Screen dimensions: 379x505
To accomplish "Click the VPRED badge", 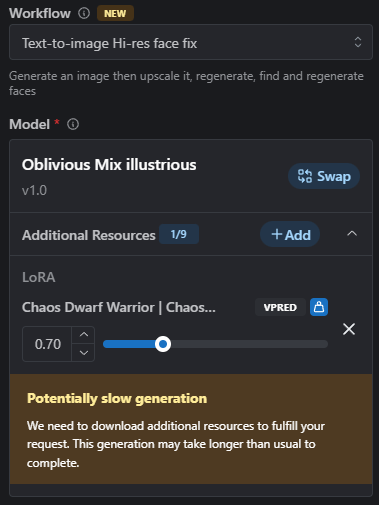I will (280, 307).
